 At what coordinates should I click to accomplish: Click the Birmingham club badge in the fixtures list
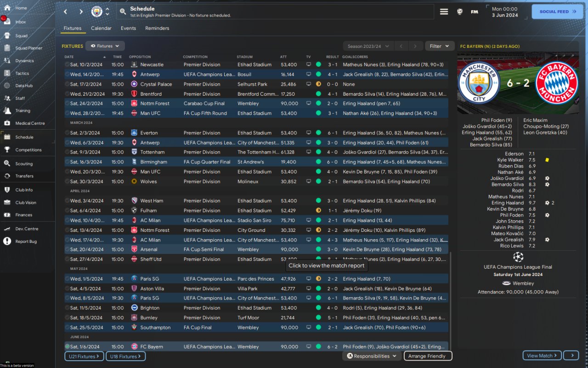(134, 162)
